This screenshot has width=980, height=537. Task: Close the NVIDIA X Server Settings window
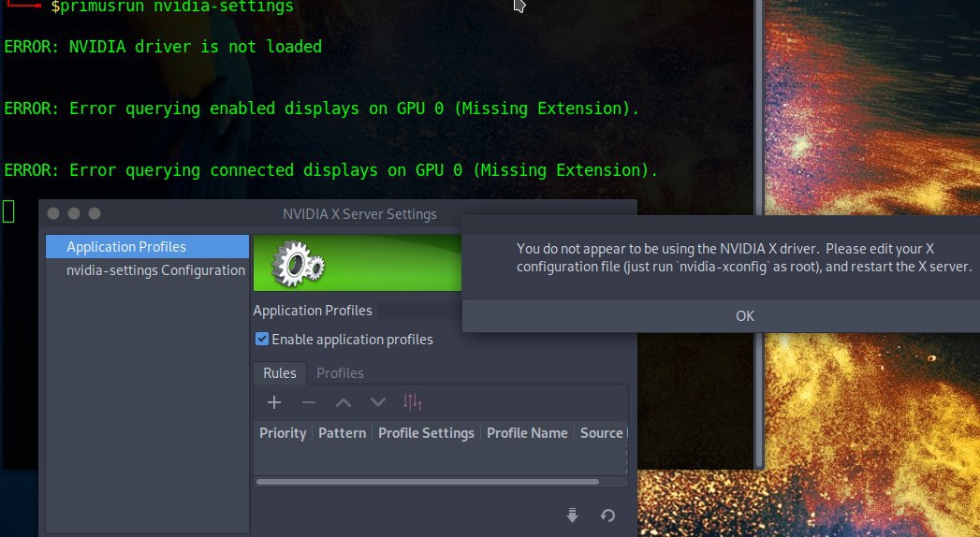pos(53,213)
